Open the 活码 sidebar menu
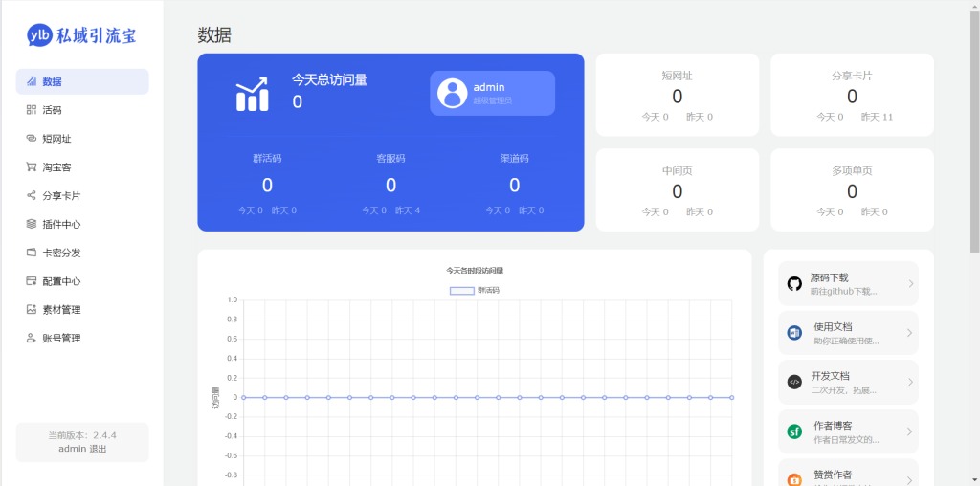 click(x=52, y=110)
